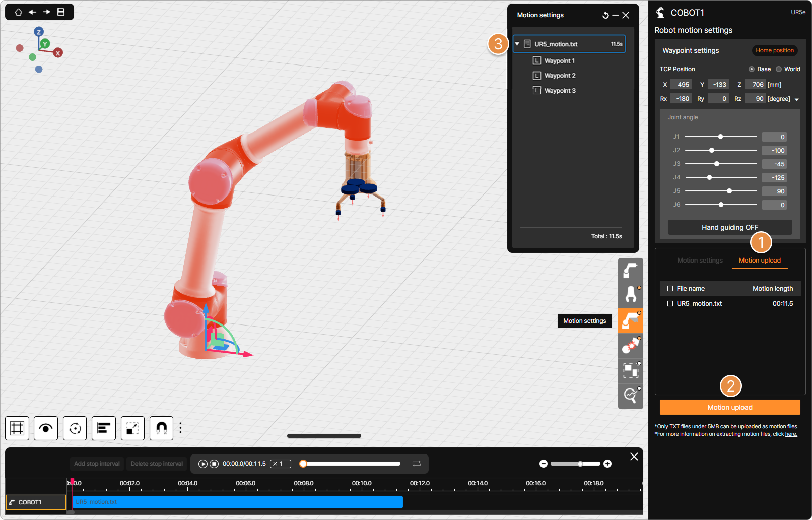Screen dimensions: 812x520
Task: Click the X axis on the orientation gizmo
Action: tap(58, 52)
